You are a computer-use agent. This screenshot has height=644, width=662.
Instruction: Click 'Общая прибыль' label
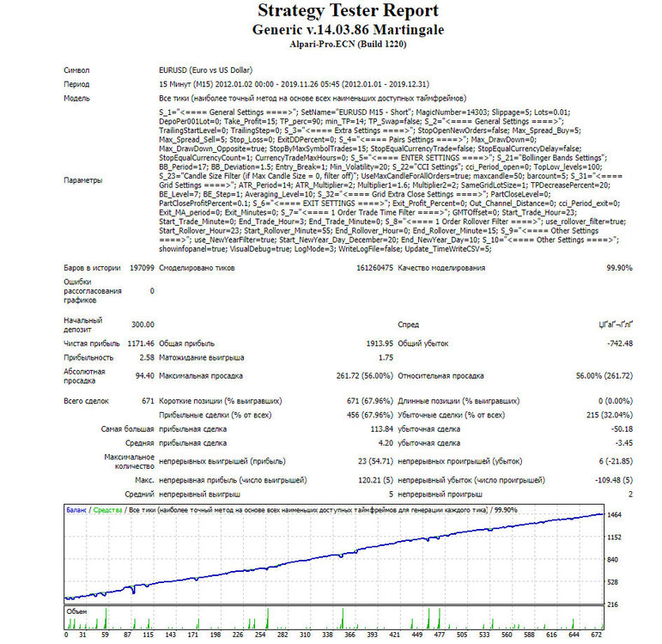click(x=186, y=343)
